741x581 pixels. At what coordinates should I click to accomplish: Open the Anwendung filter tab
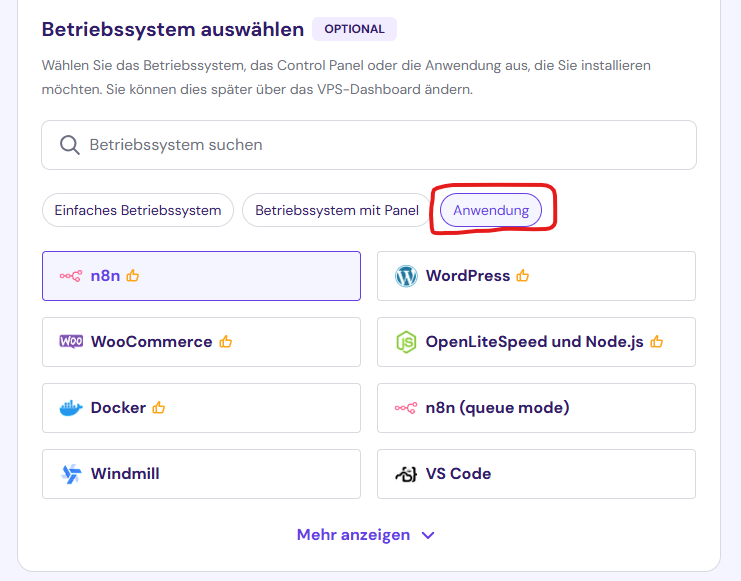click(x=491, y=211)
